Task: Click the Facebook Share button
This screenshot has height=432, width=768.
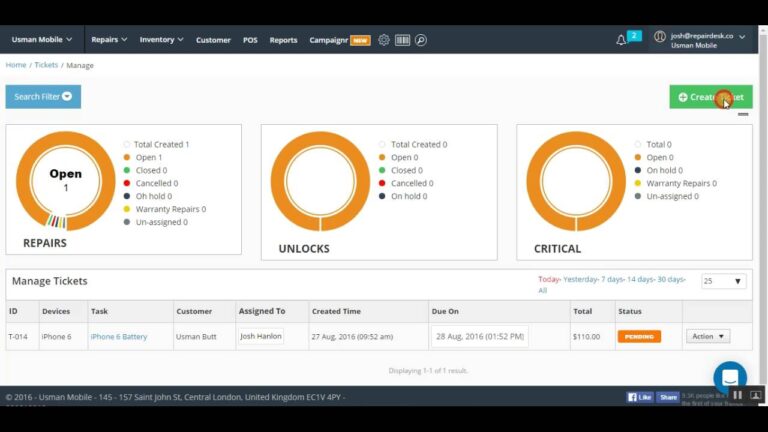Action: pyautogui.click(x=668, y=397)
